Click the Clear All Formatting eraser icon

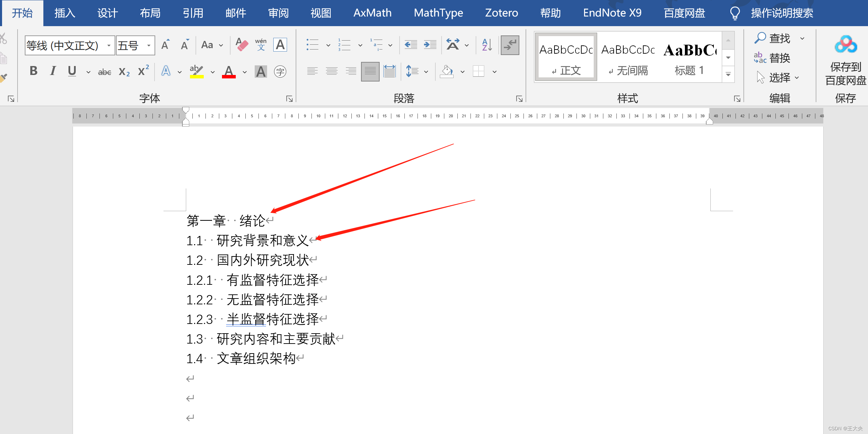(242, 45)
